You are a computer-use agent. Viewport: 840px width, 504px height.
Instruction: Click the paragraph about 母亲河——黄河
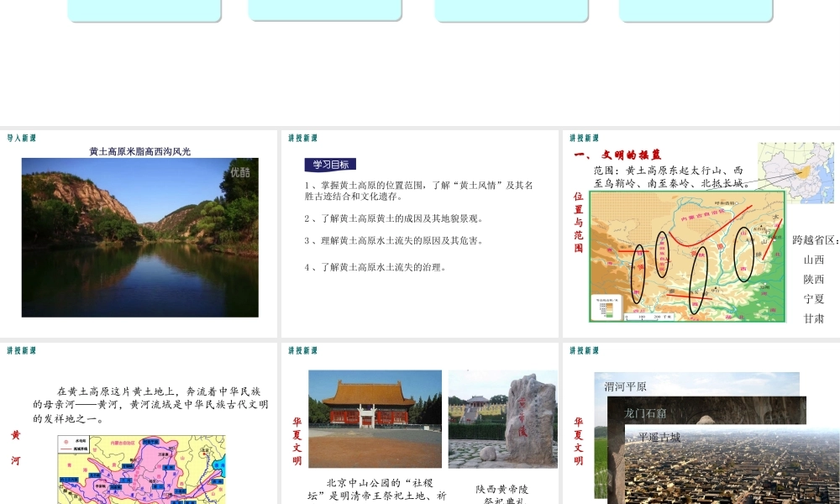(x=150, y=405)
